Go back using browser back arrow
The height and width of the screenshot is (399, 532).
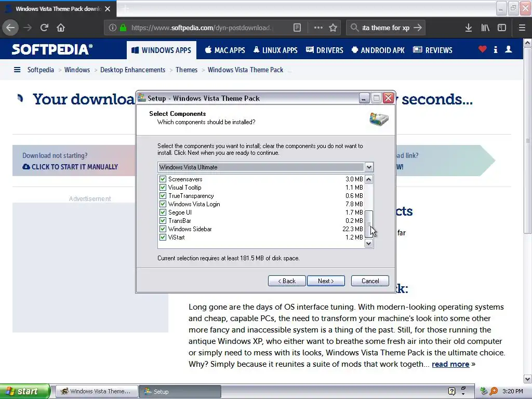click(10, 28)
